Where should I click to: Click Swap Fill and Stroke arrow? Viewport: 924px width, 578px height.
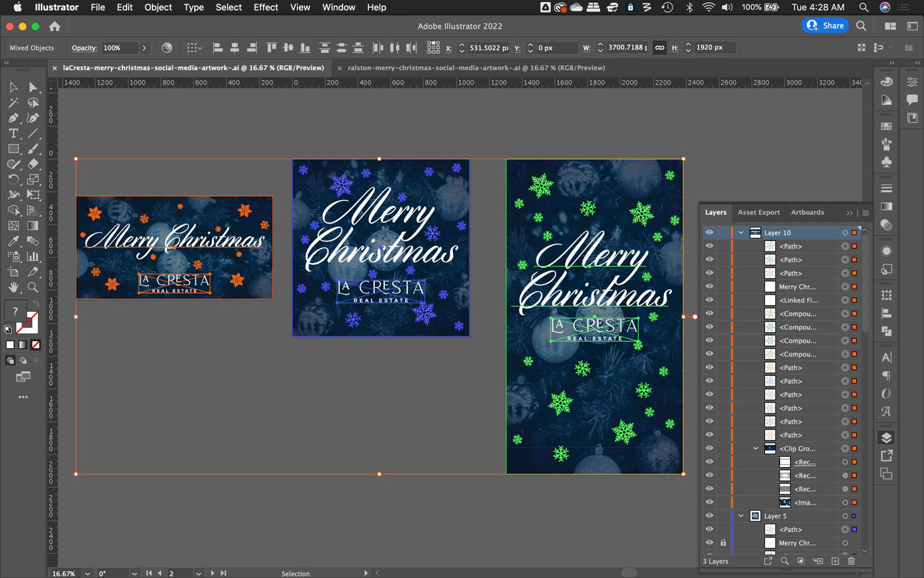36,305
